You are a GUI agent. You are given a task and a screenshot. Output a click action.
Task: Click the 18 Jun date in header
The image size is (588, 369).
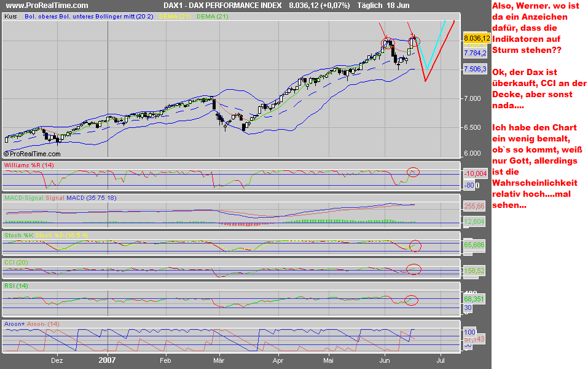pos(398,6)
